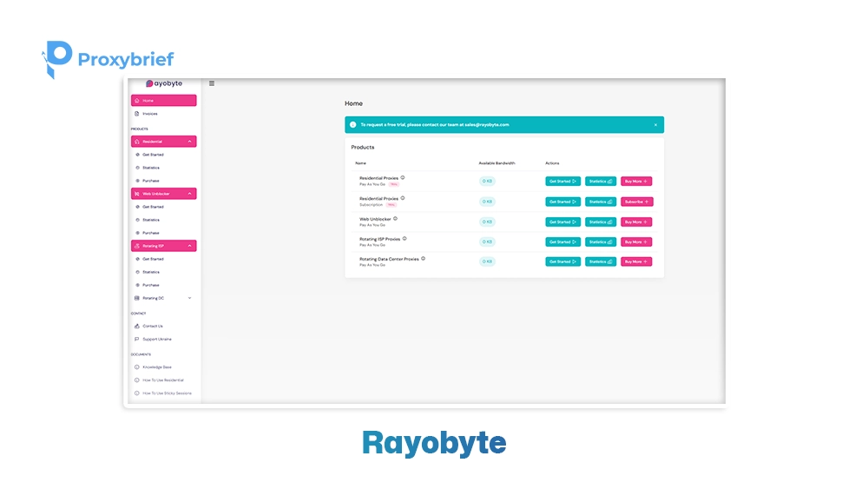Click Buy More in the Web Unblocker row
The height and width of the screenshot is (489, 868).
tap(636, 222)
